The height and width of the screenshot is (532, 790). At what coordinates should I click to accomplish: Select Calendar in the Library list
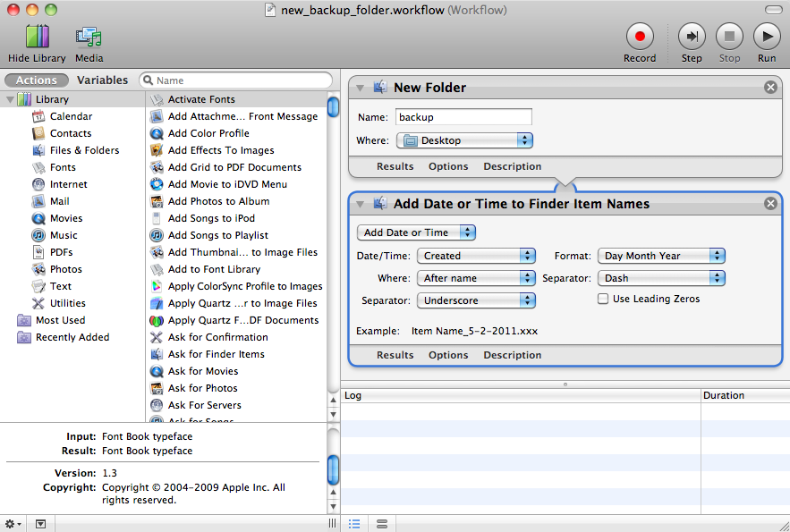[71, 116]
